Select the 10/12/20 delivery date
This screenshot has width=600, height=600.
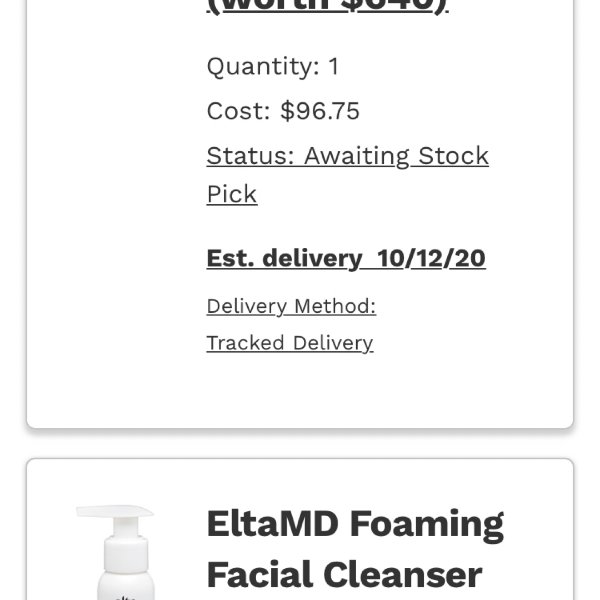click(x=431, y=258)
